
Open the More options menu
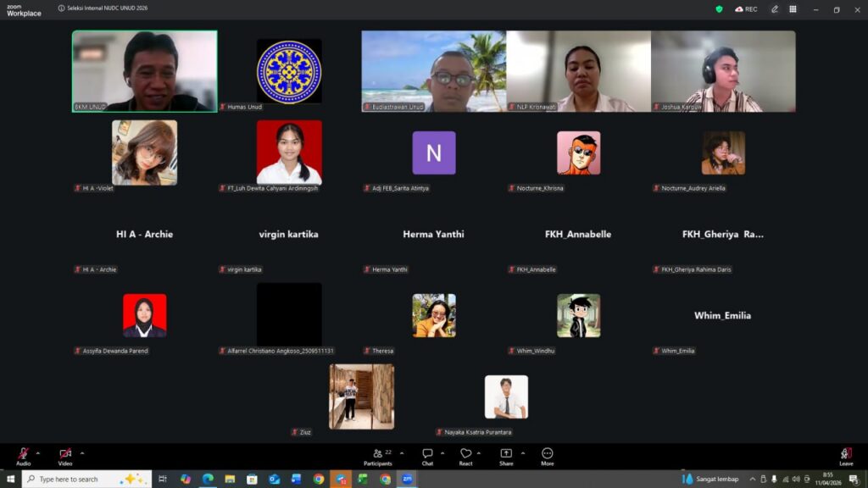pyautogui.click(x=547, y=455)
